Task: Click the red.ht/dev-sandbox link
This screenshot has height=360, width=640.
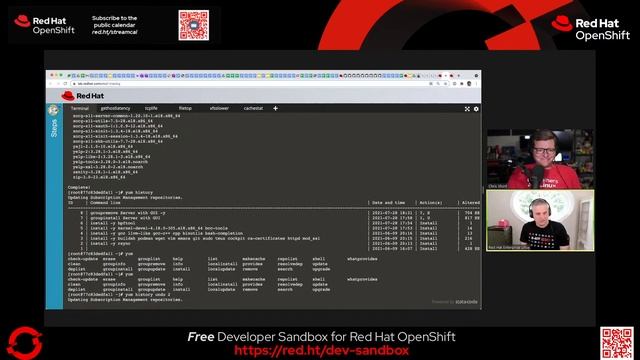Action: pyautogui.click(x=322, y=351)
